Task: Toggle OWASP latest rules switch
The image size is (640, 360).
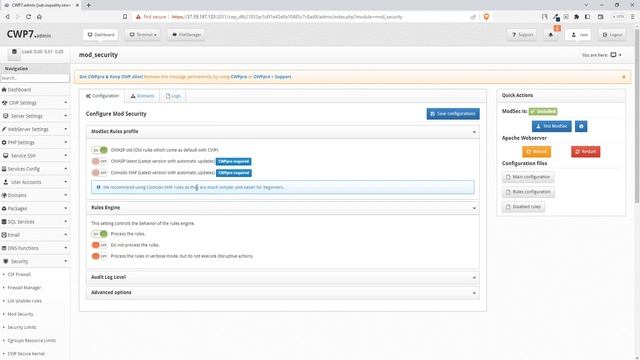Action: point(99,162)
